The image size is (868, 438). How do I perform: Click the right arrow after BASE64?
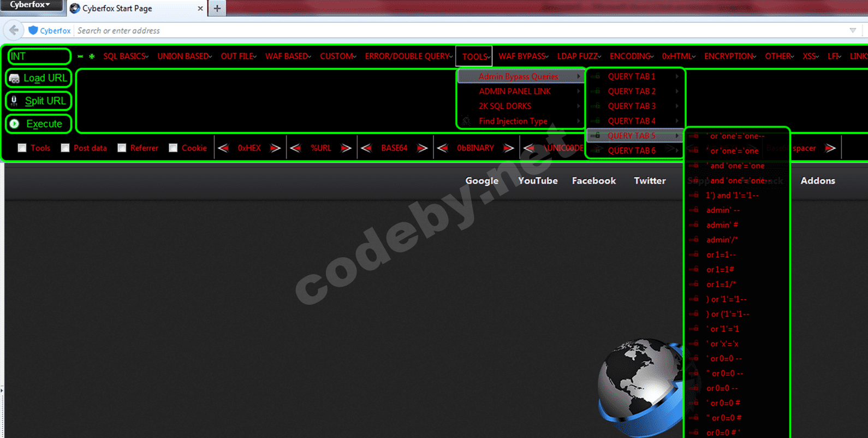point(422,148)
